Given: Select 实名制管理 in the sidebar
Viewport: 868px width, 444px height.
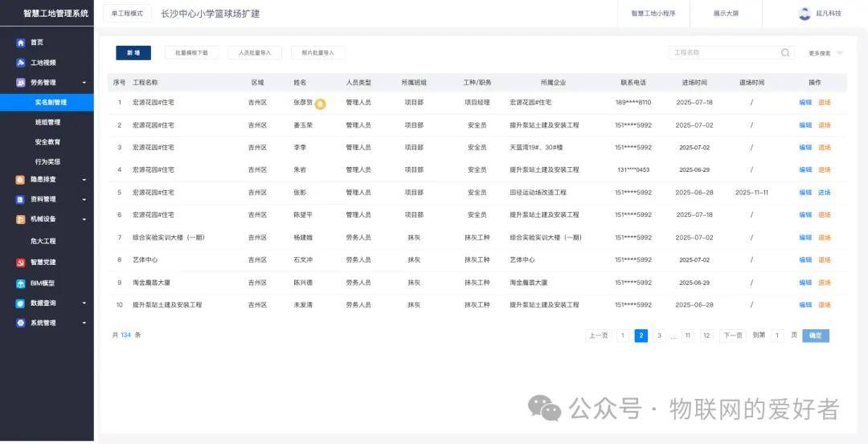Looking at the screenshot, I should click(x=47, y=102).
